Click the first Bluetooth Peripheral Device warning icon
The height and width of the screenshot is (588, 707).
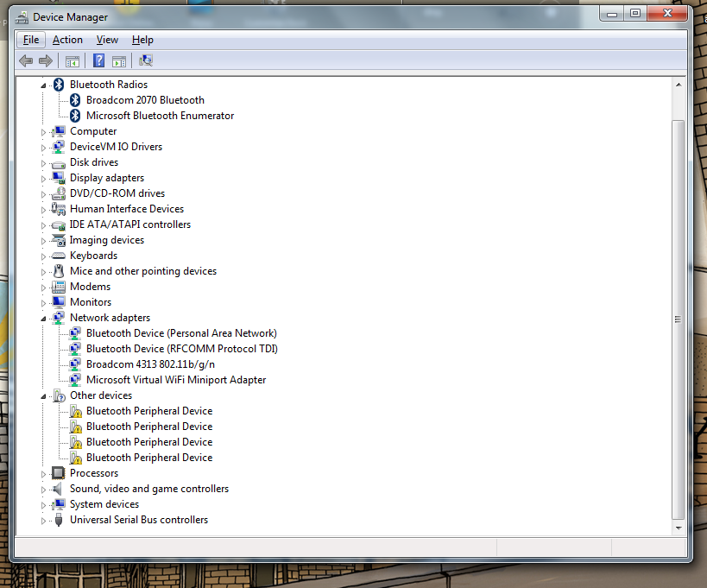[76, 411]
